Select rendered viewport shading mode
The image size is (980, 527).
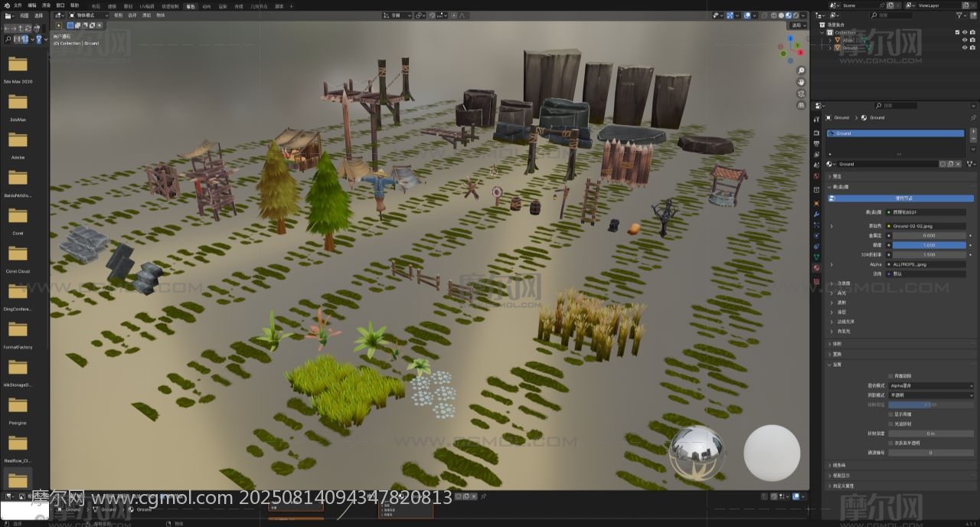(796, 15)
